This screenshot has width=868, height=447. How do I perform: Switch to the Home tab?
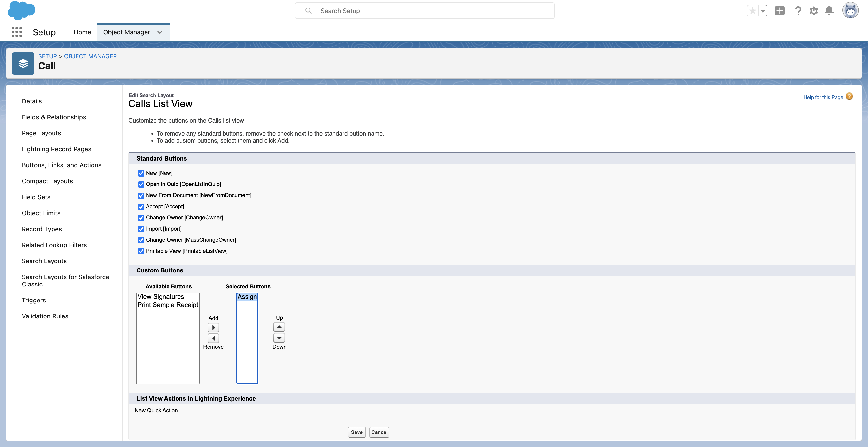(x=82, y=32)
